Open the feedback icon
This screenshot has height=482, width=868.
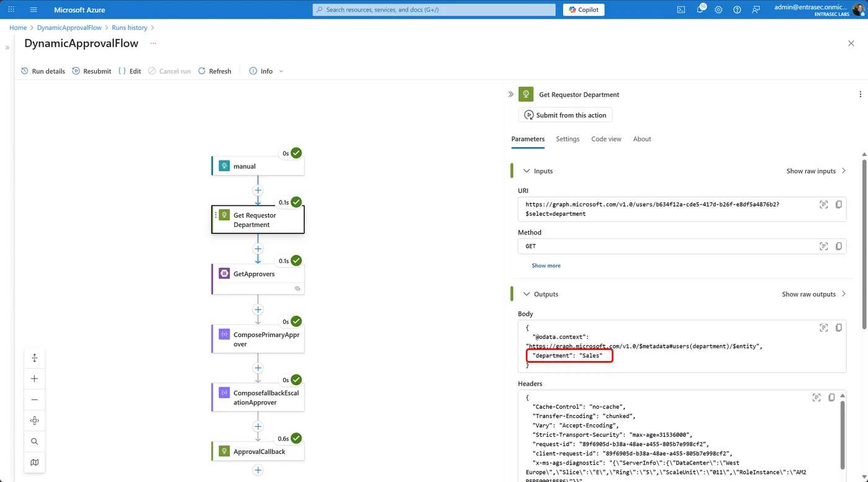pyautogui.click(x=756, y=9)
